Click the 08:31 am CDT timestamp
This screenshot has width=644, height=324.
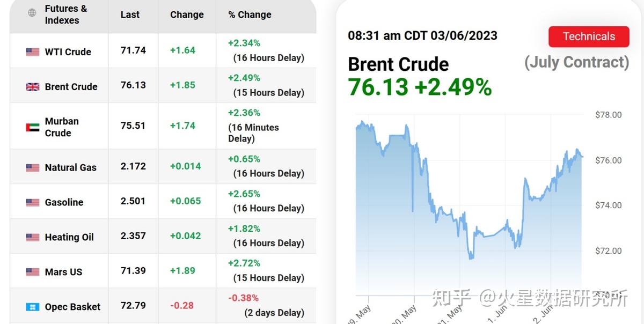point(422,35)
